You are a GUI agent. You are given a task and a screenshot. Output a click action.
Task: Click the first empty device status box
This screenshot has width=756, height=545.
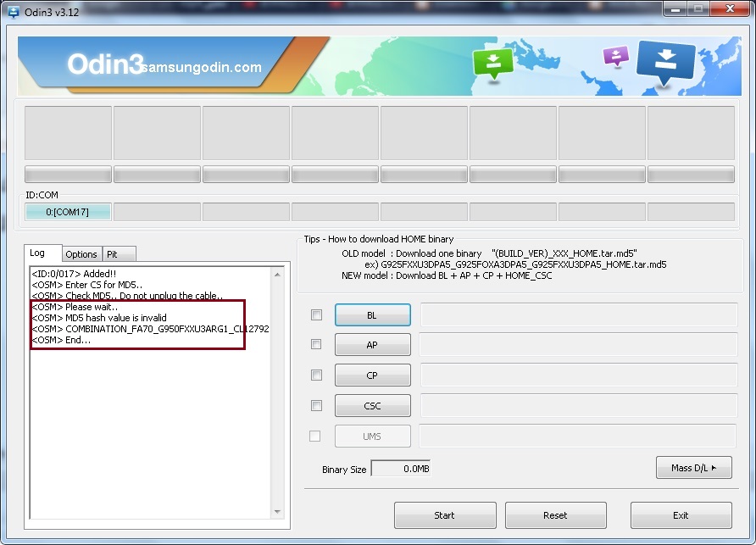point(68,133)
